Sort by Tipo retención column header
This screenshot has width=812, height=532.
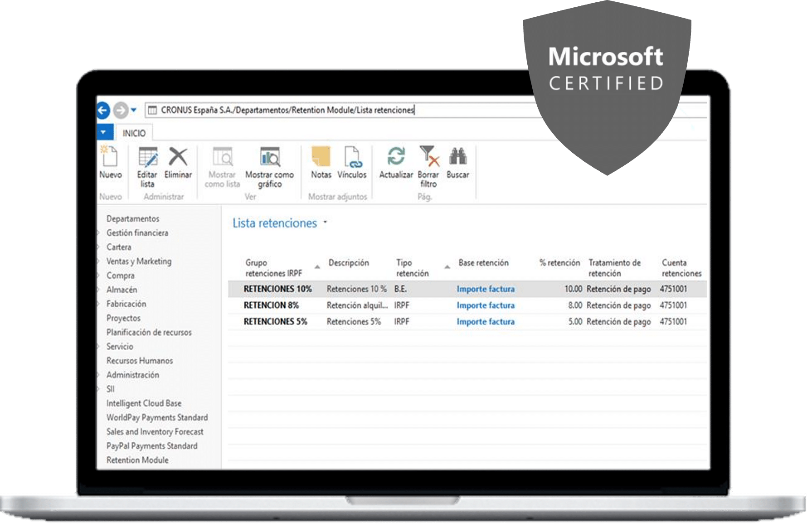point(412,268)
